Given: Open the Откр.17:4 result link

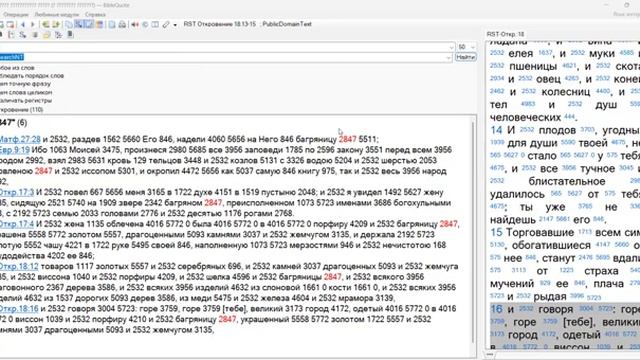Looking at the screenshot, I should tap(17, 224).
